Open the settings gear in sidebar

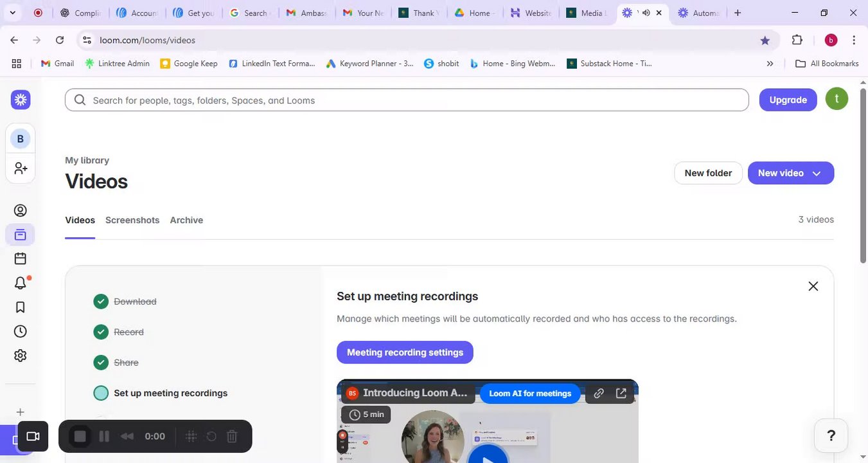pos(21,356)
